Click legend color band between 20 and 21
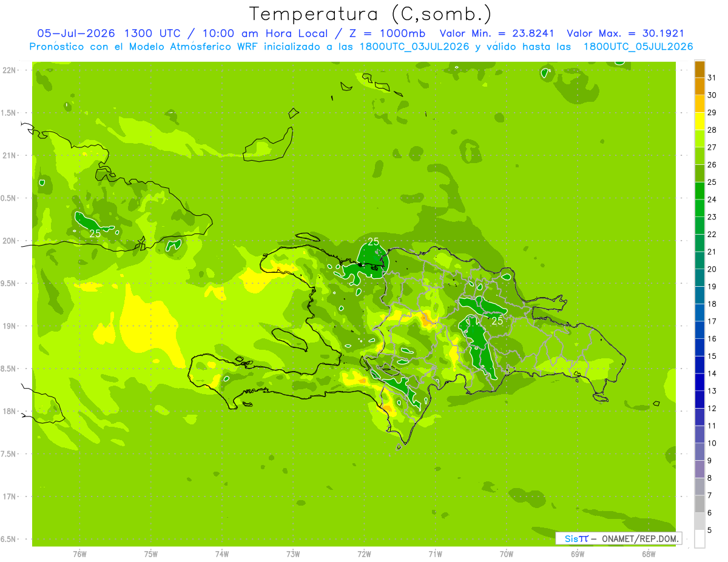This screenshot has height=562, width=728. click(699, 261)
